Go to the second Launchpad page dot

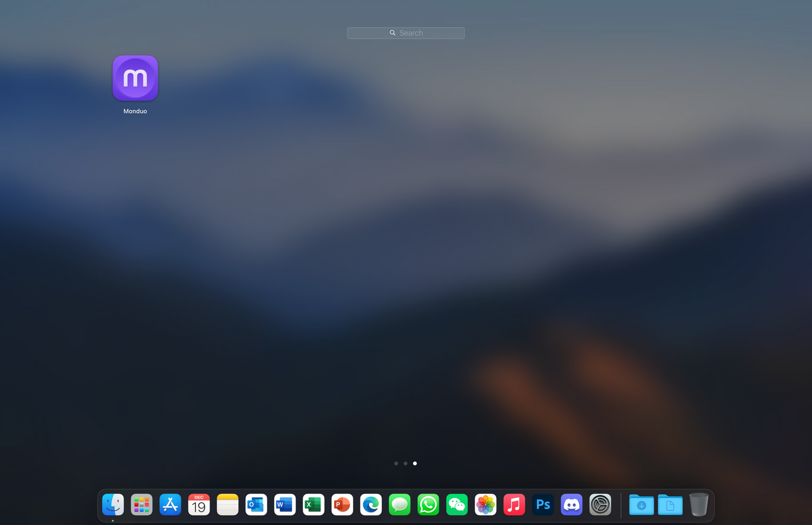coord(405,463)
